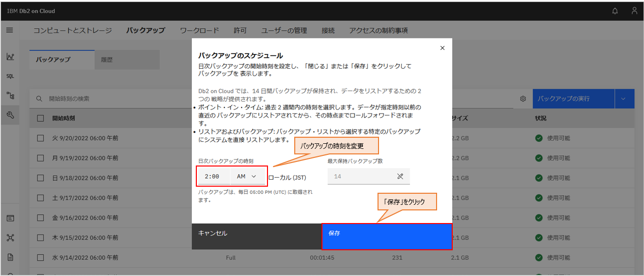Click the edit-disabled pencil icon beside 14
This screenshot has height=276, width=644.
(x=400, y=177)
